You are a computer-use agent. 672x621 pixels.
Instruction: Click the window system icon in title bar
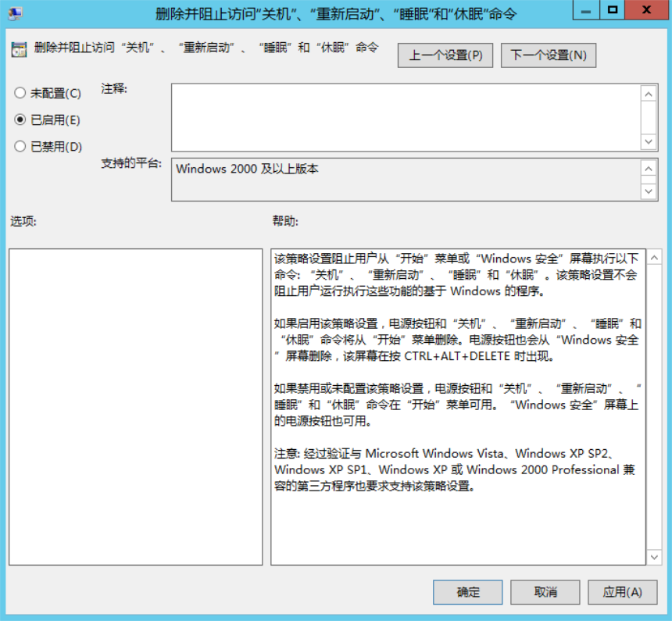15,14
